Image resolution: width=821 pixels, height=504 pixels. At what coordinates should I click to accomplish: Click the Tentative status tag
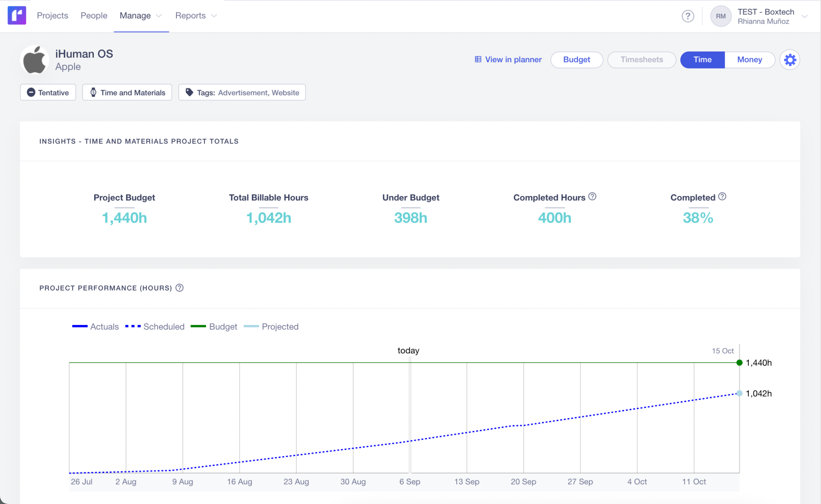tap(48, 92)
